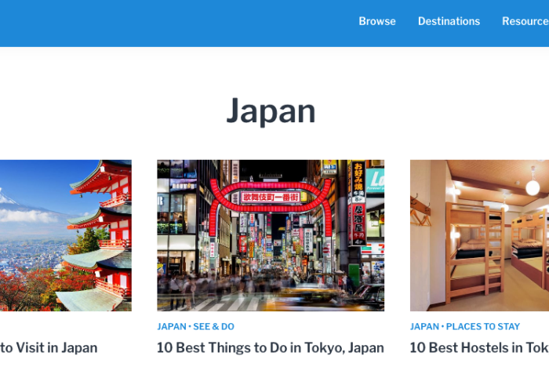Image resolution: width=549 pixels, height=392 pixels.
Task: Select the PLACES TO STAY category link
Action: point(482,327)
